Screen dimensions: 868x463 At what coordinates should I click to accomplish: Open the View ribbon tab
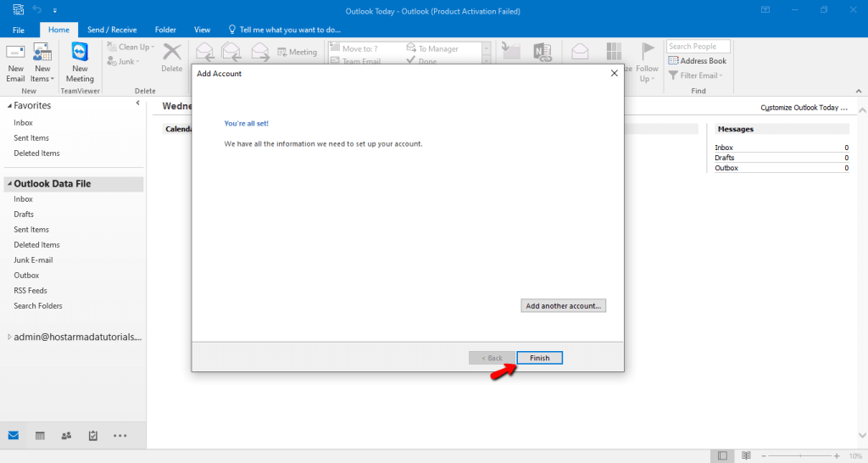click(x=202, y=30)
